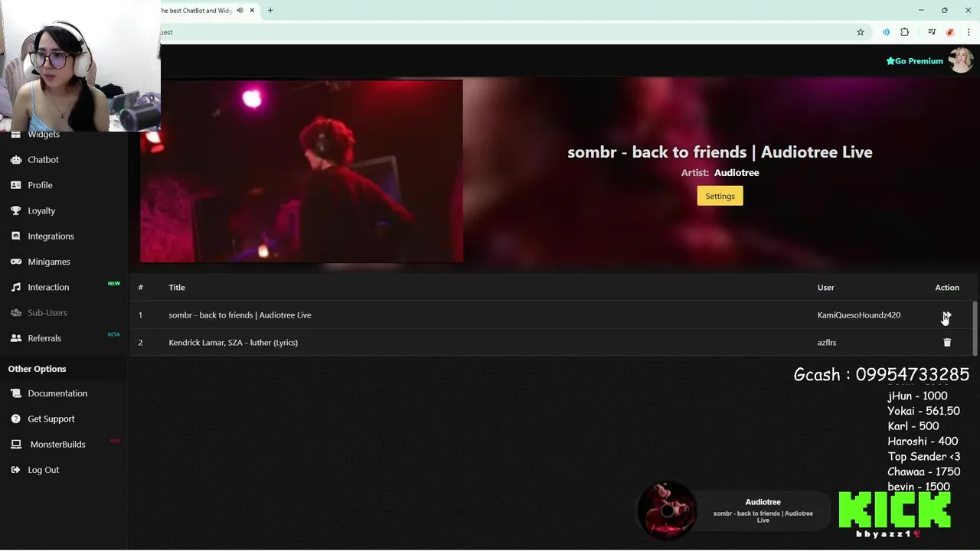The image size is (980, 551).
Task: Click the playing video thumbnail
Action: coord(302,171)
